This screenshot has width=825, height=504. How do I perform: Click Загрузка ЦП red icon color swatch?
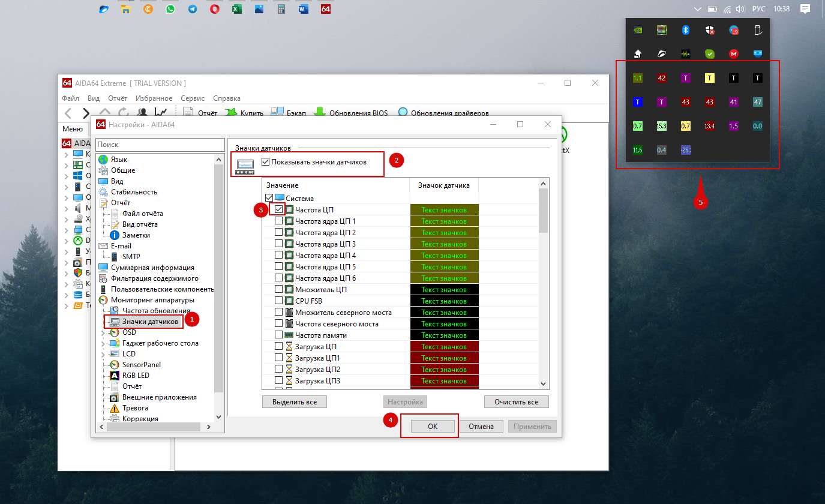444,346
